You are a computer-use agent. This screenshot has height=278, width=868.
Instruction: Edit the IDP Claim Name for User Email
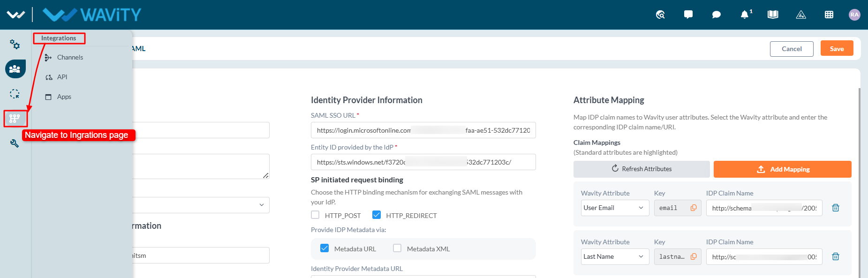(764, 208)
